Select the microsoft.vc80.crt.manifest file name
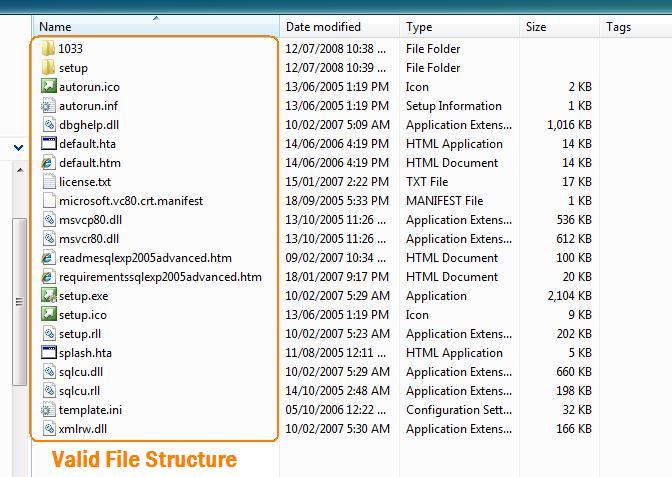Screen dimensions: 672x477 click(131, 201)
